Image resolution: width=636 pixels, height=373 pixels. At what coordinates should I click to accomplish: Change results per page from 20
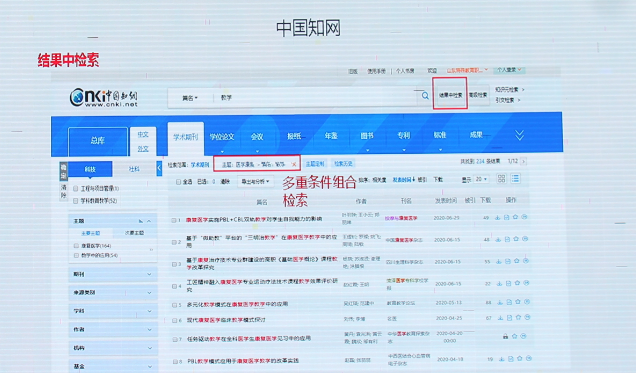[481, 179]
